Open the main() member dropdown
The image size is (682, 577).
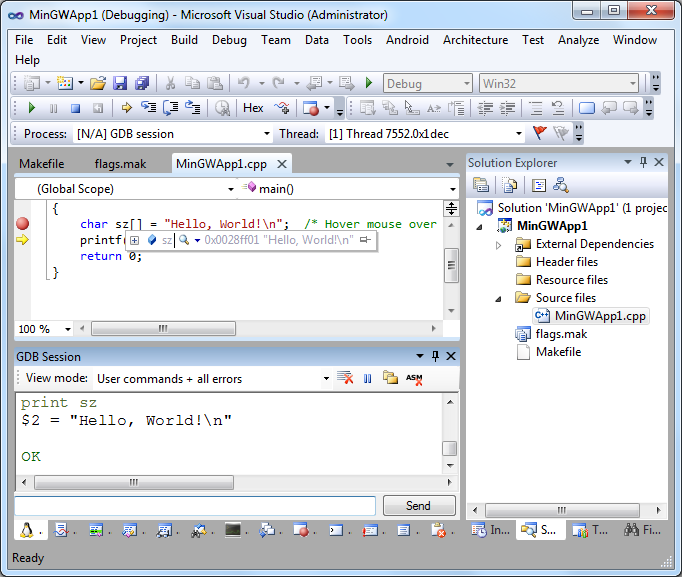pyautogui.click(x=453, y=189)
